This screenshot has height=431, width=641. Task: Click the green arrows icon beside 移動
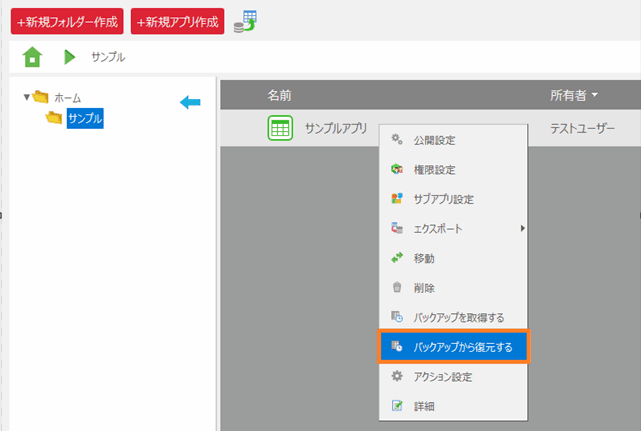[397, 257]
